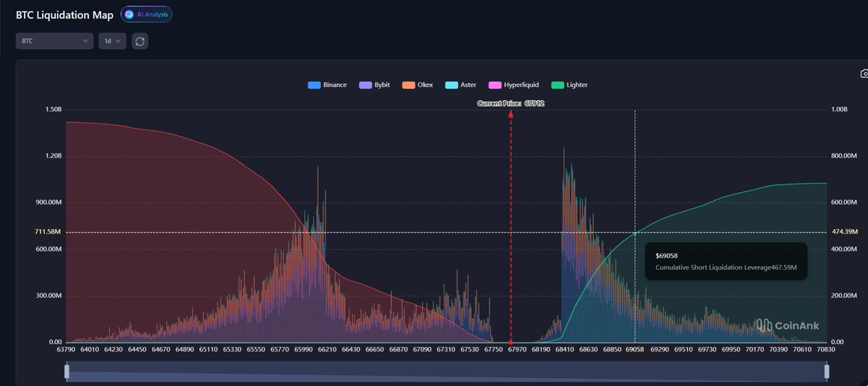868x386 pixels.
Task: Toggle Okex series in legend
Action: (417, 85)
